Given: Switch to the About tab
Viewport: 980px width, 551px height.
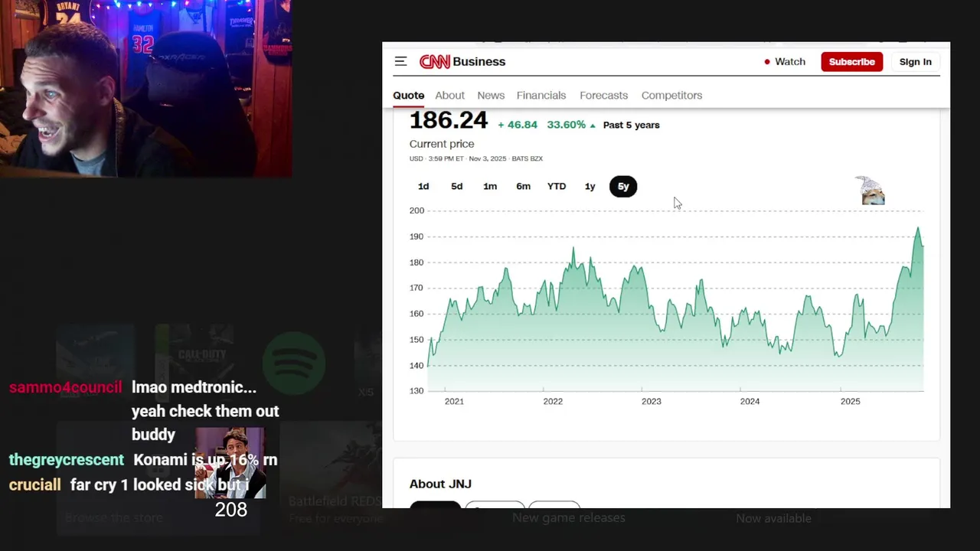Looking at the screenshot, I should pos(450,96).
